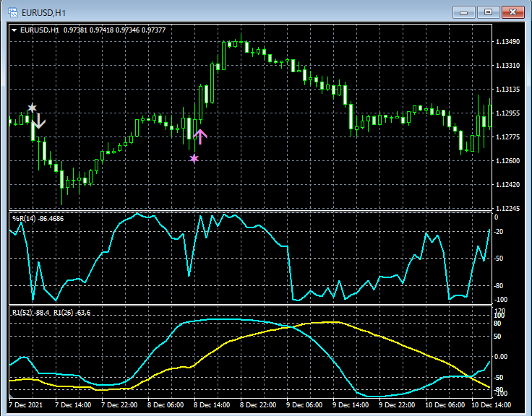Click the white down arrow sell signal
The image size is (532, 416).
pyautogui.click(x=38, y=121)
